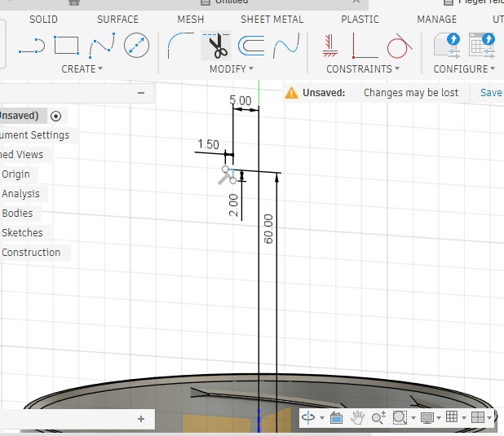The image size is (504, 436).
Task: Select the Circle sketch tool
Action: click(136, 46)
